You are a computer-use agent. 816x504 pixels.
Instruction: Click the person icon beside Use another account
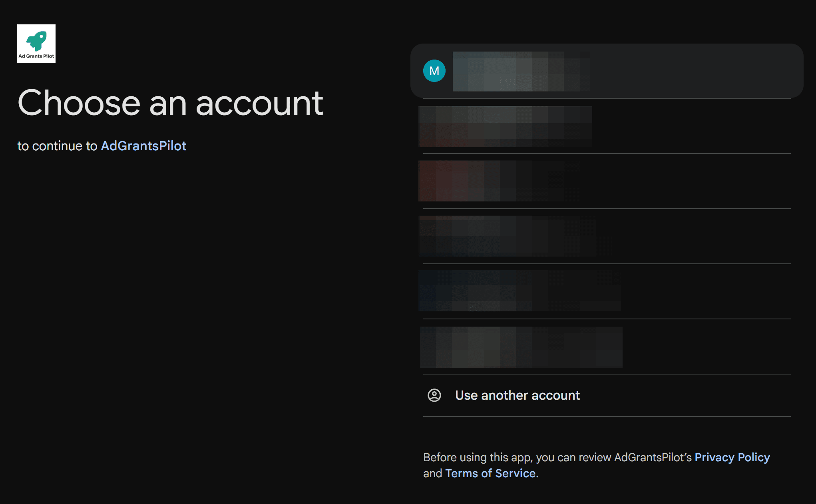pyautogui.click(x=434, y=395)
